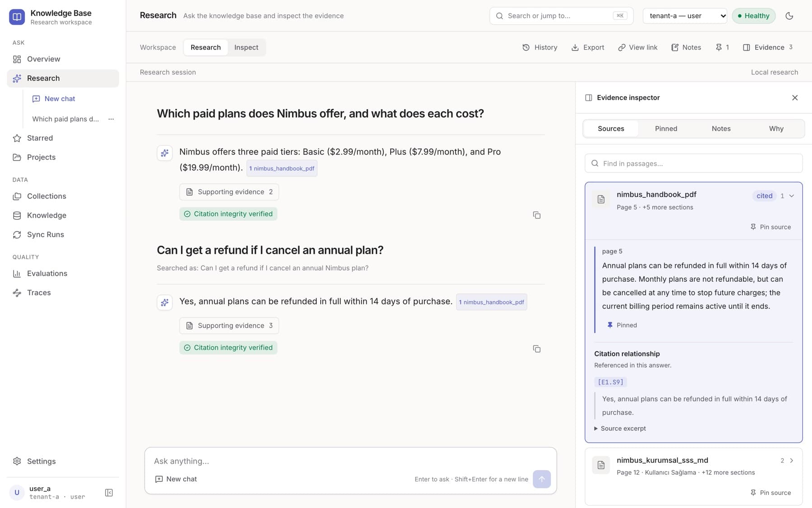Pin the nimbus_handbook_pdf source

(x=770, y=227)
